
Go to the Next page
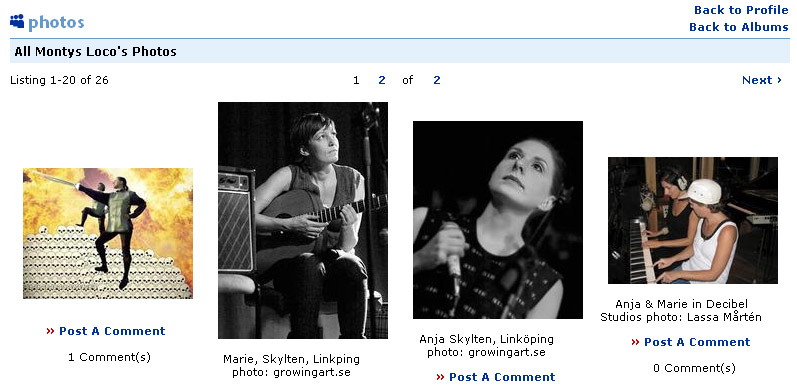point(761,80)
